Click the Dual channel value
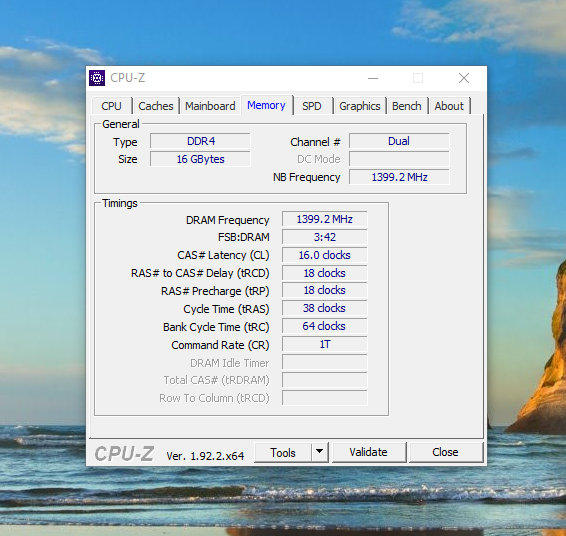Screen dimensions: 566x536 [x=399, y=141]
